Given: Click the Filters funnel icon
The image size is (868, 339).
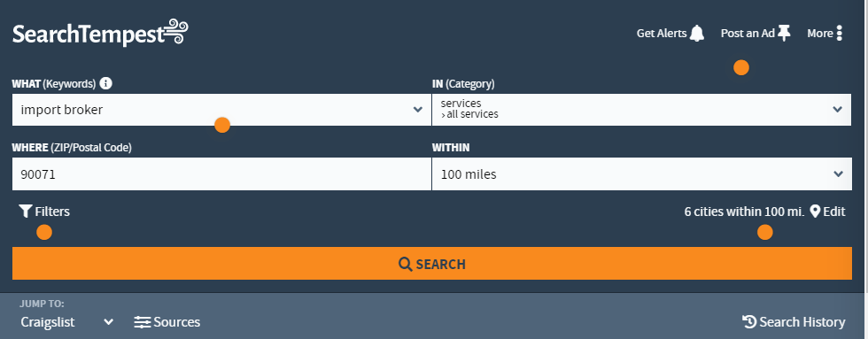Looking at the screenshot, I should [x=26, y=212].
